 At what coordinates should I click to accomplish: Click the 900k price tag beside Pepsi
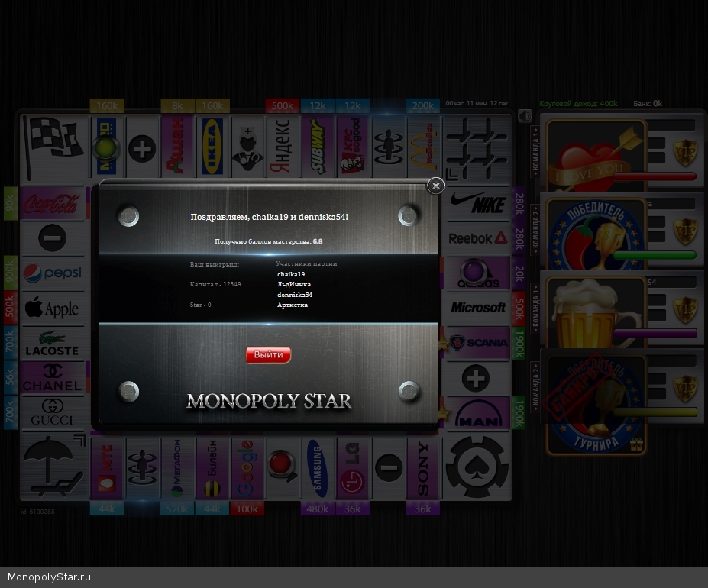tap(11, 273)
